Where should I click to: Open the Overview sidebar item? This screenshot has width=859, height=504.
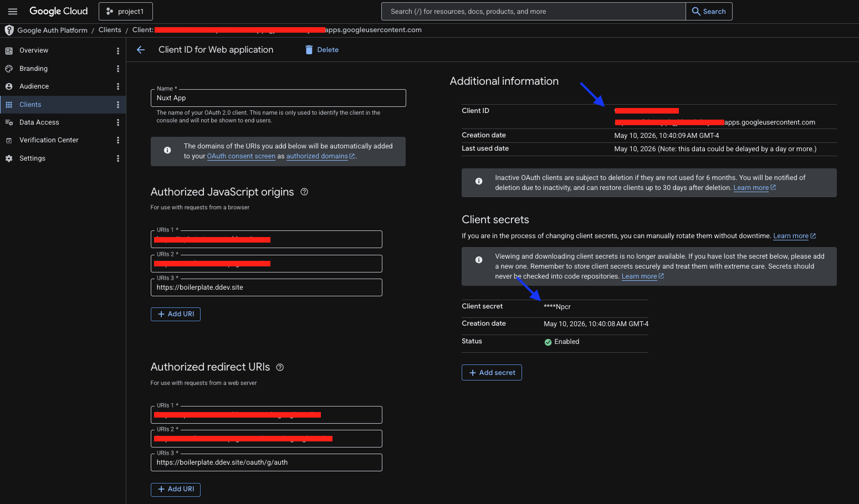[x=34, y=50]
